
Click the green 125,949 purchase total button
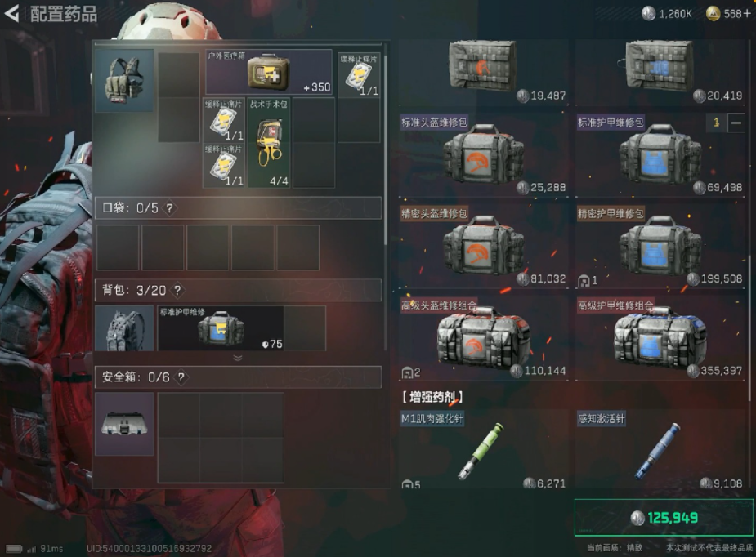pyautogui.click(x=664, y=518)
